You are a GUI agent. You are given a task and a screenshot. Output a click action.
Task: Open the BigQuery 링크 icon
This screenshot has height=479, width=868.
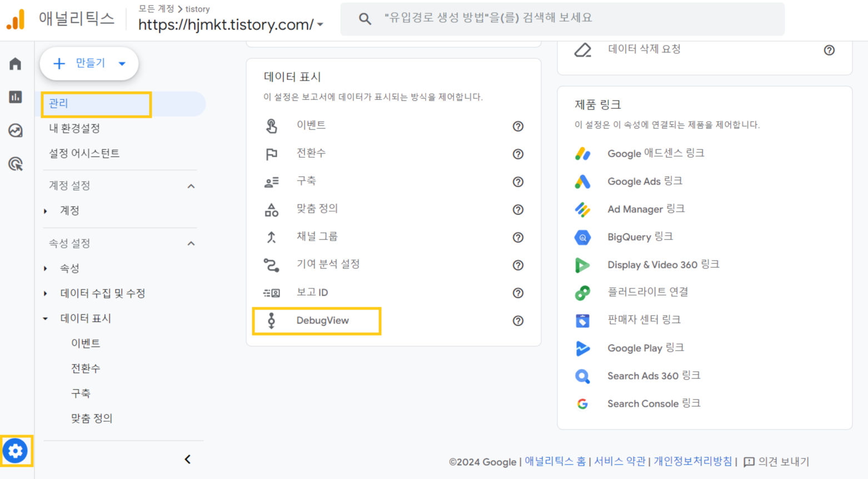click(x=581, y=237)
